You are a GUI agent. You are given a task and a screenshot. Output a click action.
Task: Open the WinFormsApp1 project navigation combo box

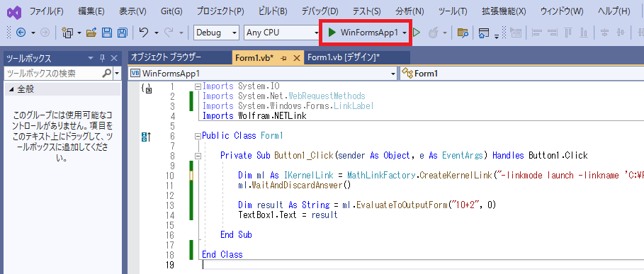(x=263, y=74)
